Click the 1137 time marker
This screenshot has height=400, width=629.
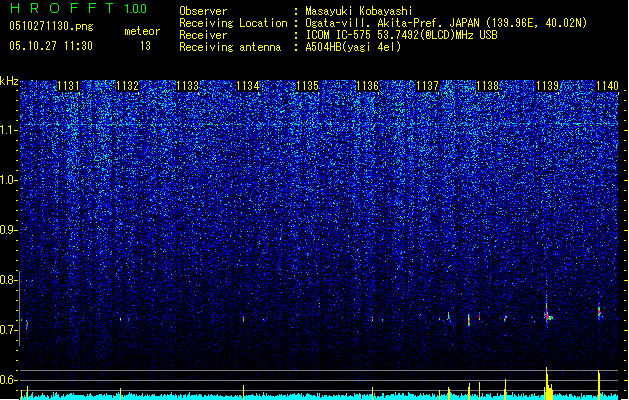tap(428, 86)
